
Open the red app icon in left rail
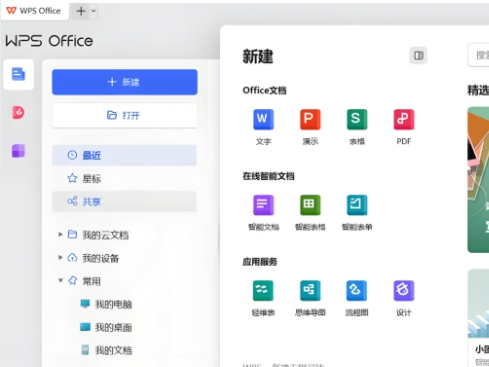[x=18, y=112]
